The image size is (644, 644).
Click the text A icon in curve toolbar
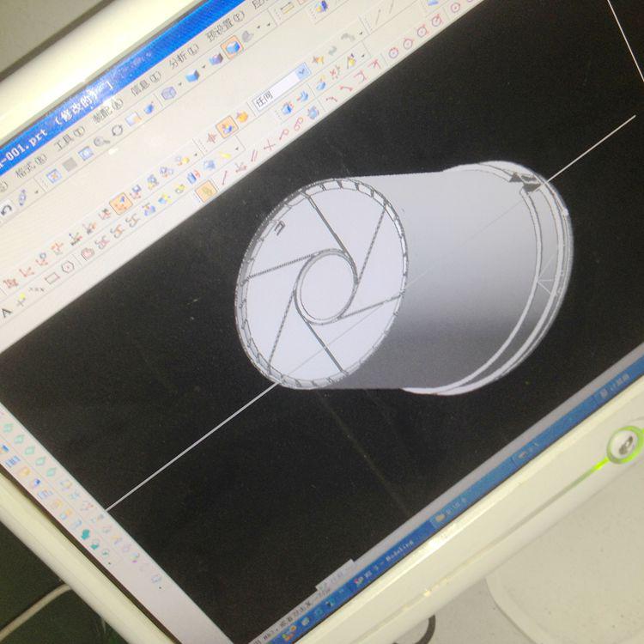click(5, 313)
